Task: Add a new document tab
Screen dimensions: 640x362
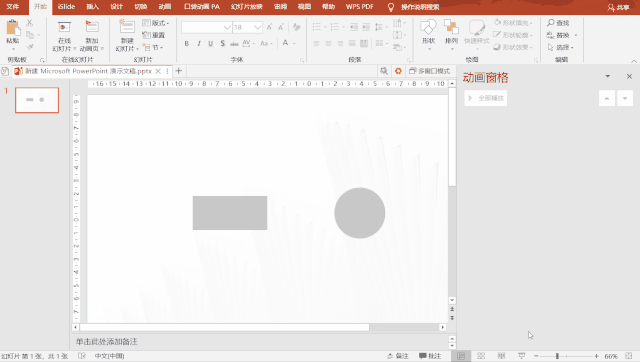Action: [178, 71]
